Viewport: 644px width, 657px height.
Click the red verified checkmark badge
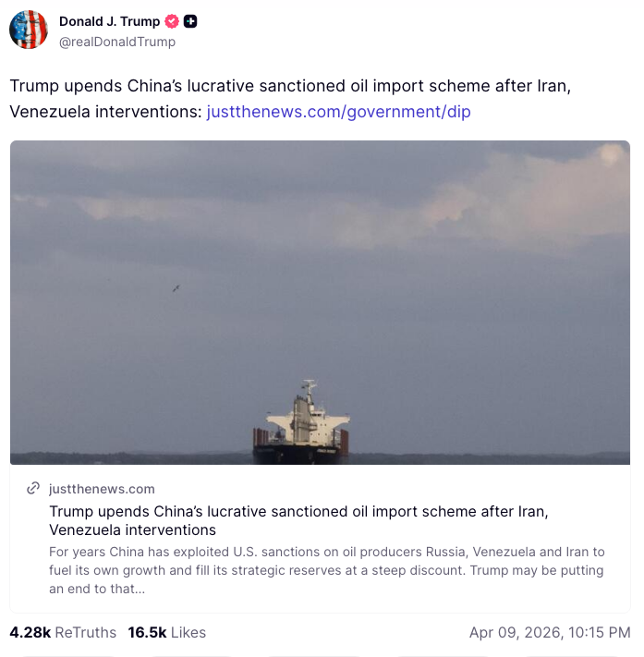[172, 21]
